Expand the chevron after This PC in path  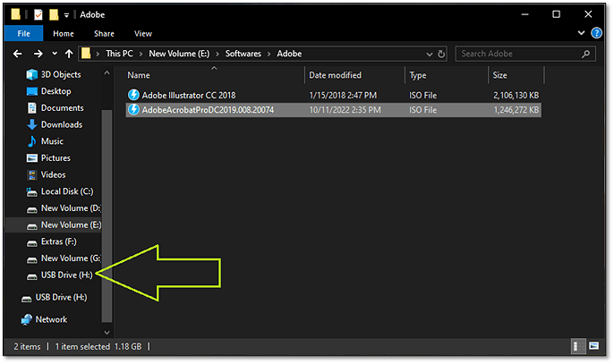[141, 54]
